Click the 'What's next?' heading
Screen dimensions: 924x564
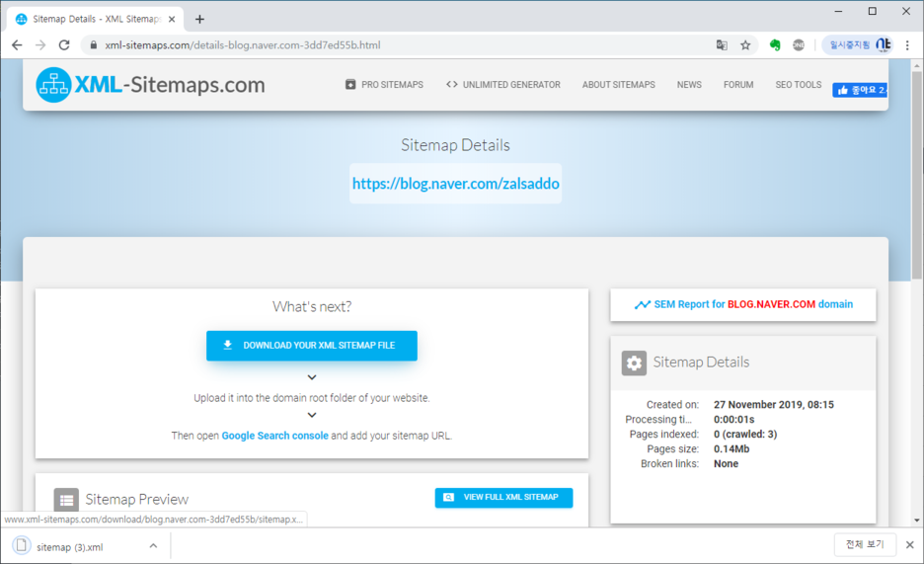point(312,306)
